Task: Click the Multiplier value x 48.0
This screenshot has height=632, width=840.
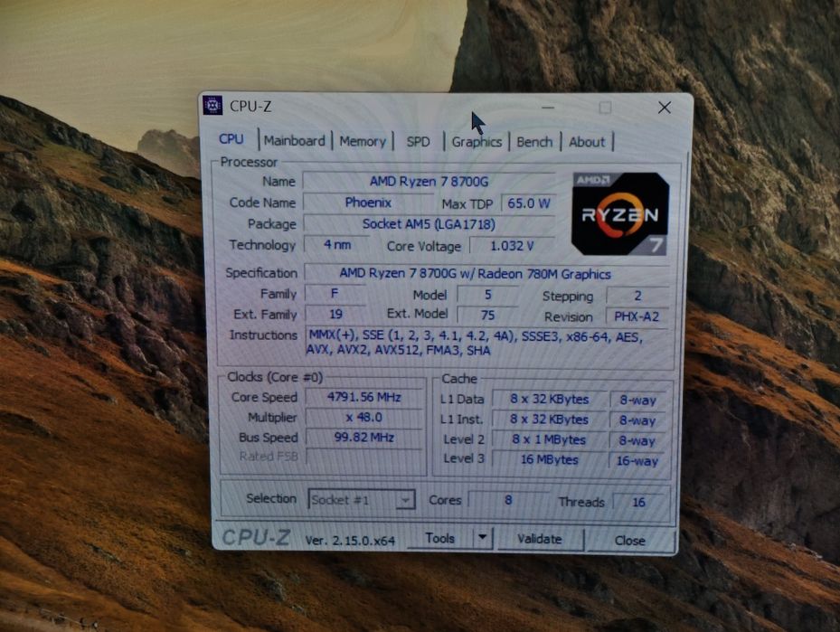Action: coord(364,417)
